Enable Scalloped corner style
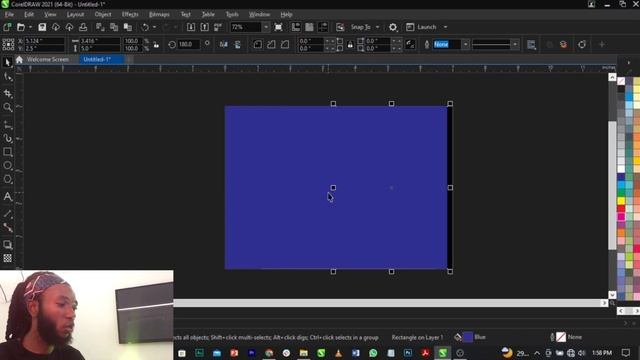The width and height of the screenshot is (640, 360). tap(271, 44)
